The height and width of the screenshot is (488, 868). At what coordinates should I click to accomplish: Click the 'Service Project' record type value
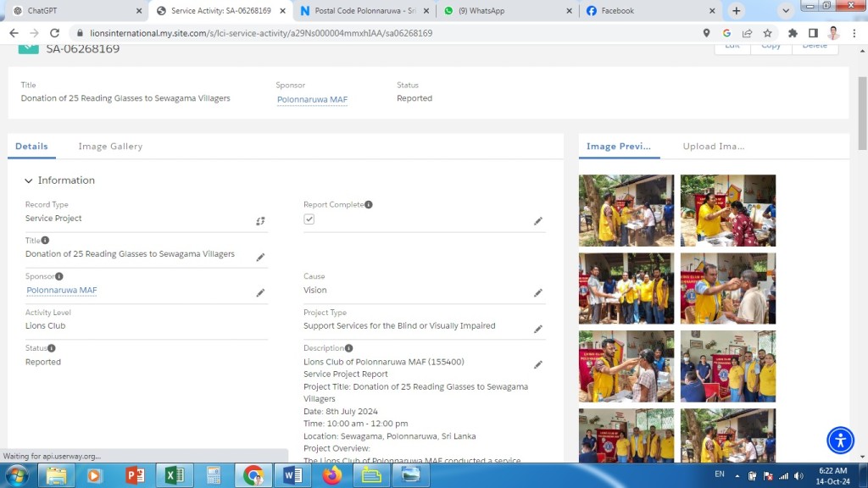[53, 218]
